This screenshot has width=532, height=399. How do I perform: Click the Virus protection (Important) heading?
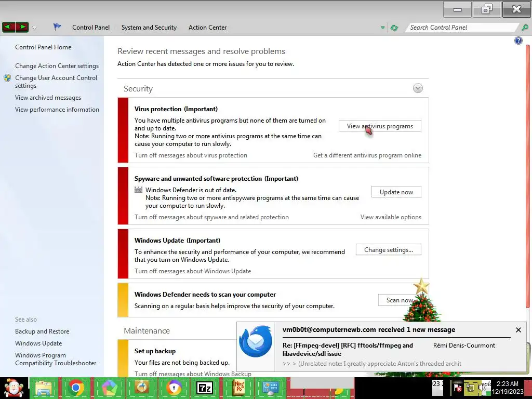click(176, 109)
